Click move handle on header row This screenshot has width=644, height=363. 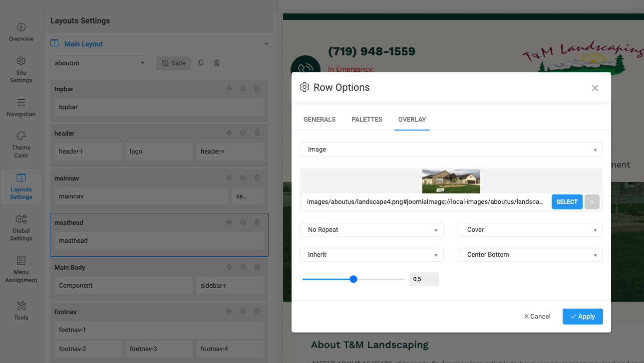tap(229, 133)
